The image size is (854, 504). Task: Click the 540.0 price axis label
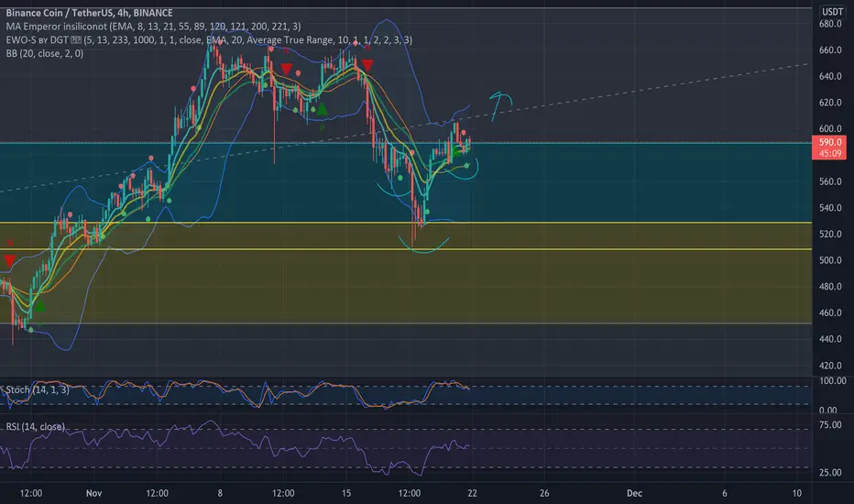point(830,208)
